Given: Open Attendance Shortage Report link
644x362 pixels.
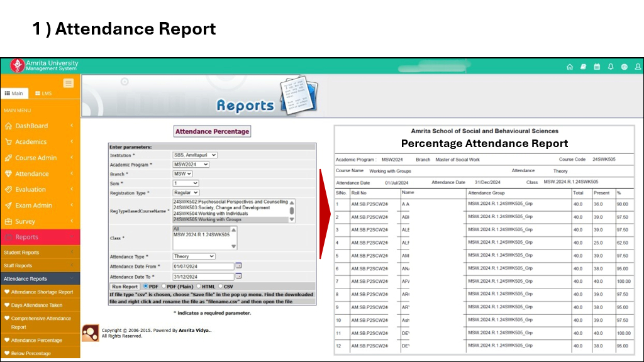Looking at the screenshot, I should [42, 292].
